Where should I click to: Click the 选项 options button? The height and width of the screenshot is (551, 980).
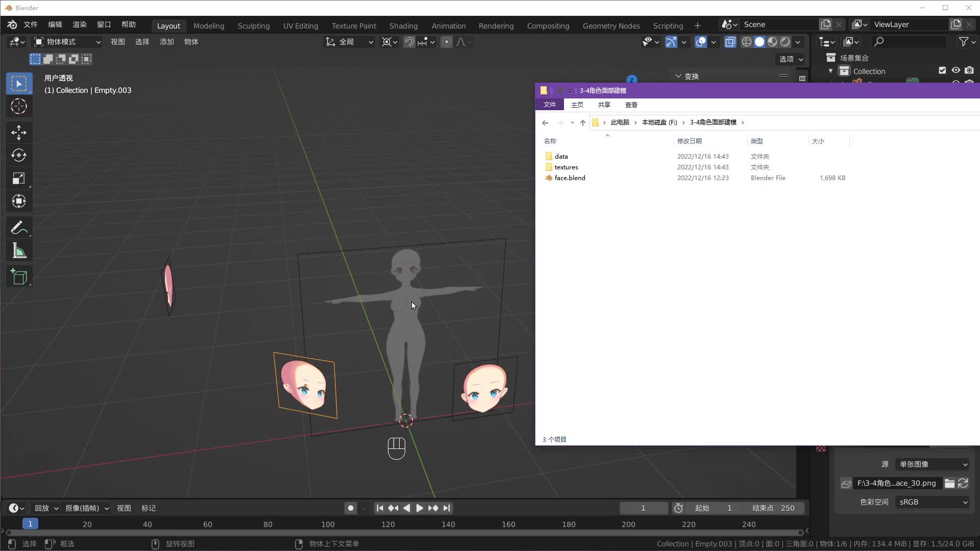pyautogui.click(x=791, y=59)
